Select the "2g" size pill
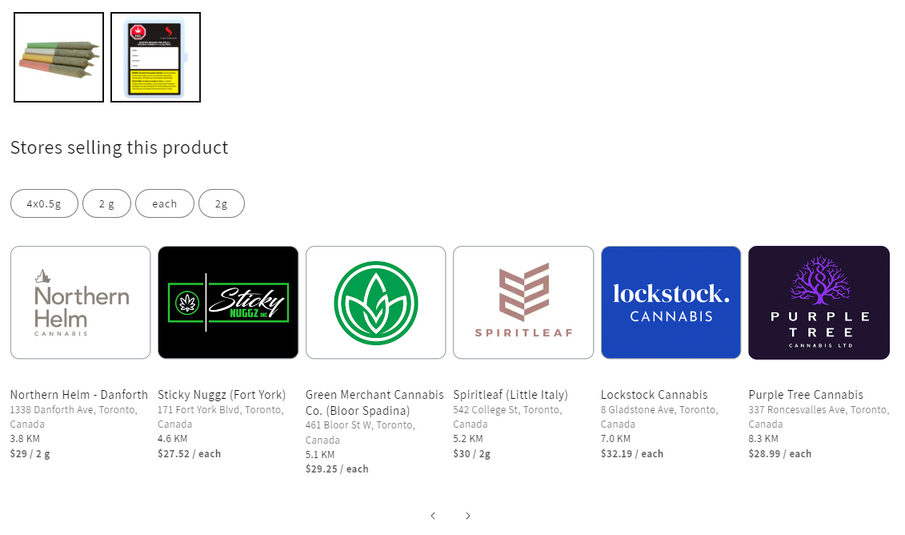905x535 pixels. tap(221, 204)
